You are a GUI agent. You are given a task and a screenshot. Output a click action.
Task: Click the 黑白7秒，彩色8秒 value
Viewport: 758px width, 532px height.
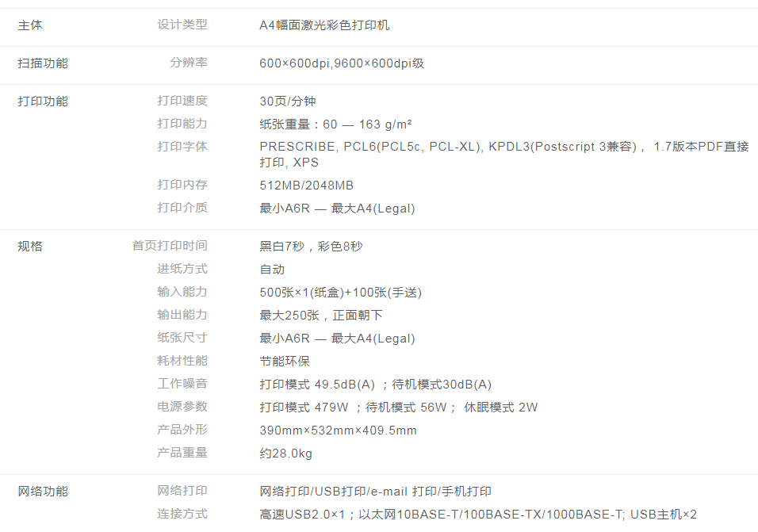311,247
